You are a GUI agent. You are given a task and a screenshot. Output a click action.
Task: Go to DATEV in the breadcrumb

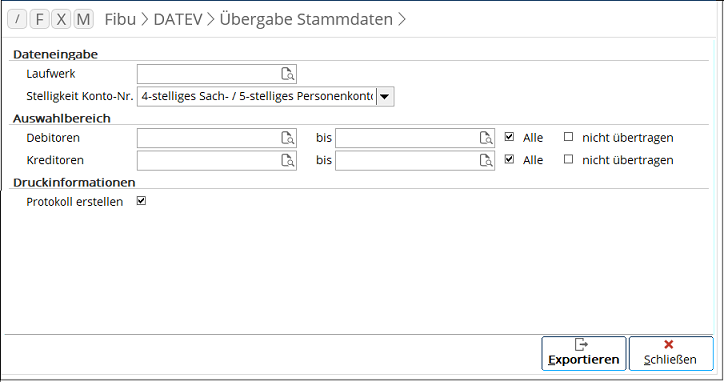click(x=178, y=19)
